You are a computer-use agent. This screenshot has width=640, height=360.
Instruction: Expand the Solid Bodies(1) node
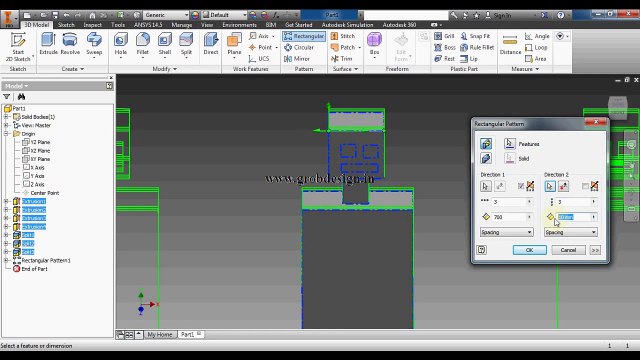pos(6,117)
